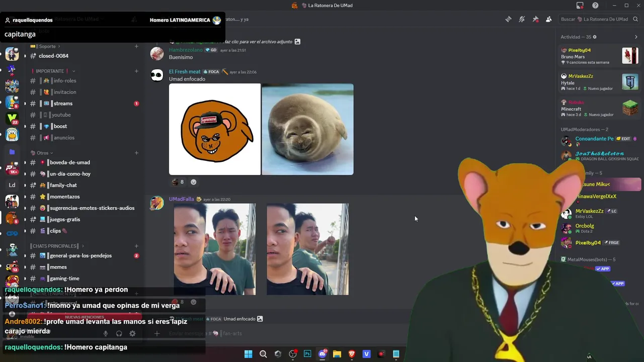
Task: Open MrVaskezZz Hytale activity card
Action: [600, 82]
